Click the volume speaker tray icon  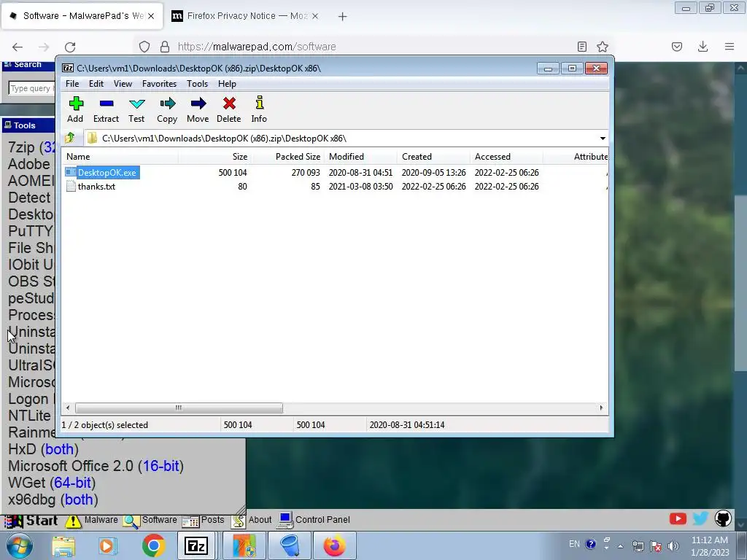[673, 546]
